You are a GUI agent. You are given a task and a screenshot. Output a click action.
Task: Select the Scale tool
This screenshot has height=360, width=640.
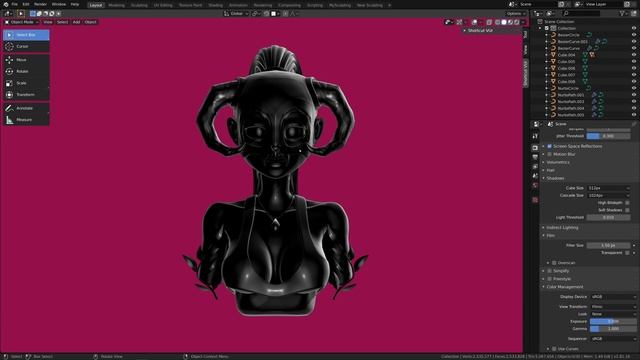(26, 83)
